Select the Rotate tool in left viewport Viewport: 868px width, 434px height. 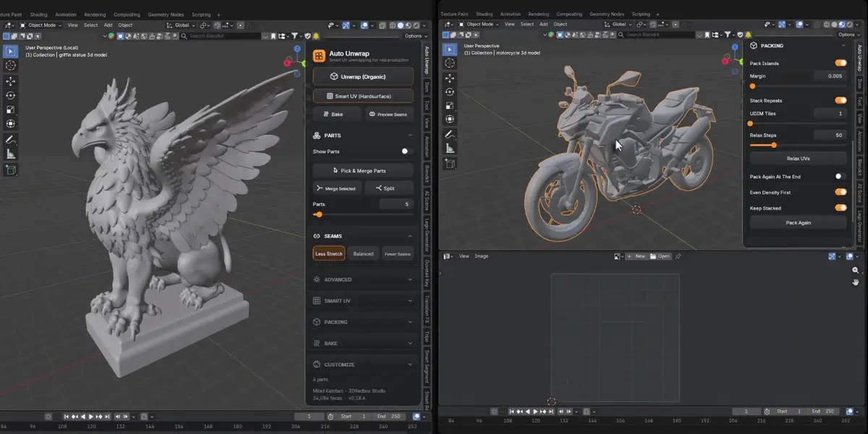click(x=11, y=95)
